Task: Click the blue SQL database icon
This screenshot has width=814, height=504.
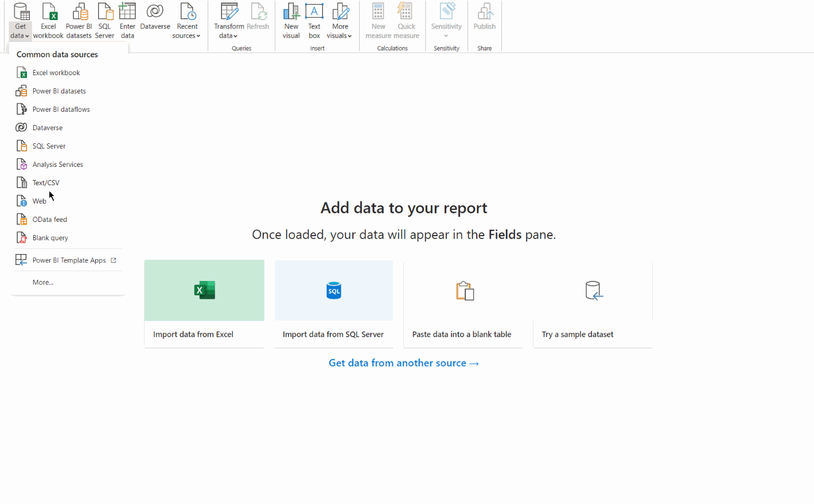Action: (x=334, y=291)
